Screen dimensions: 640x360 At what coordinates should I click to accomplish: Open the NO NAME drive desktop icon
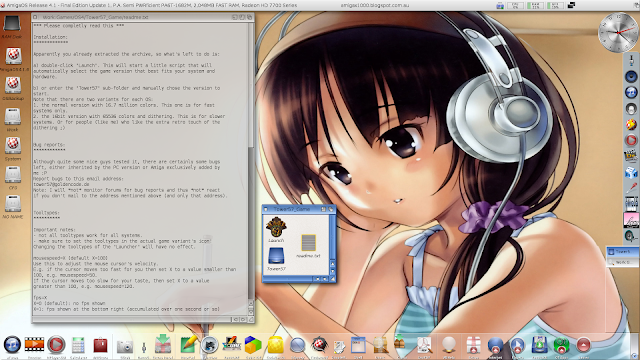13,203
